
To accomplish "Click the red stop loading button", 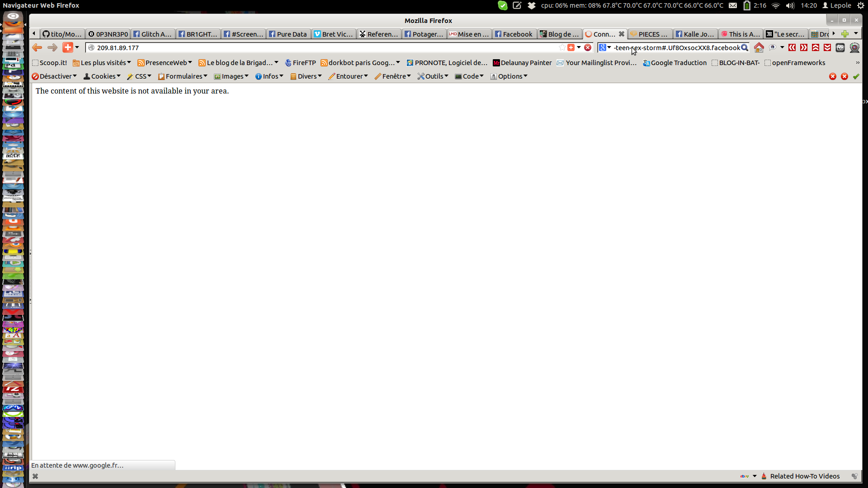I will coord(588,47).
